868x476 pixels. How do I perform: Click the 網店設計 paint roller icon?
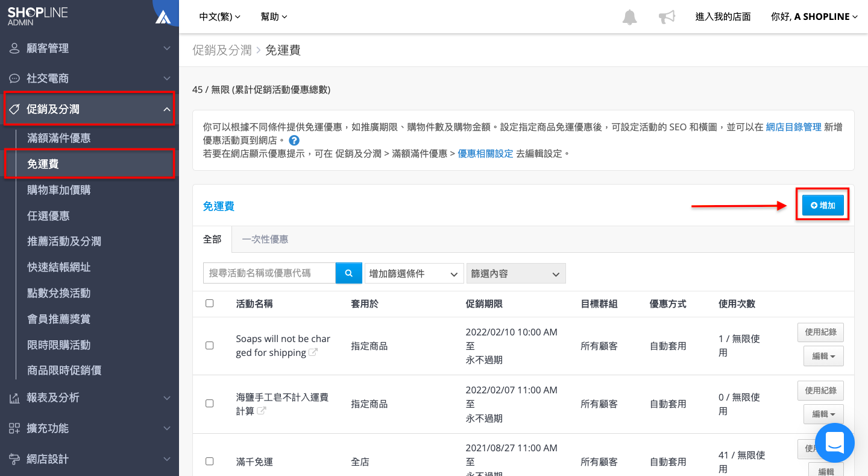(14, 459)
